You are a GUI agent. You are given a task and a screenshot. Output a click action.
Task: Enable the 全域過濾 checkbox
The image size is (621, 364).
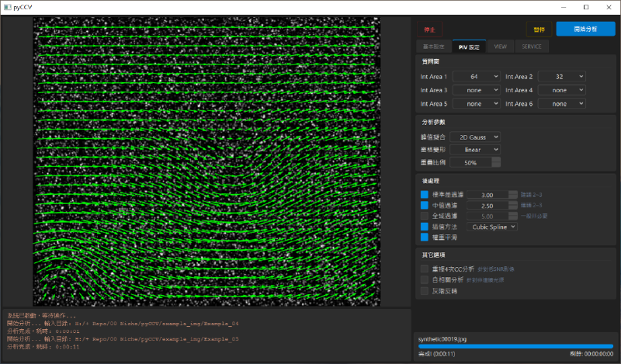(x=425, y=216)
